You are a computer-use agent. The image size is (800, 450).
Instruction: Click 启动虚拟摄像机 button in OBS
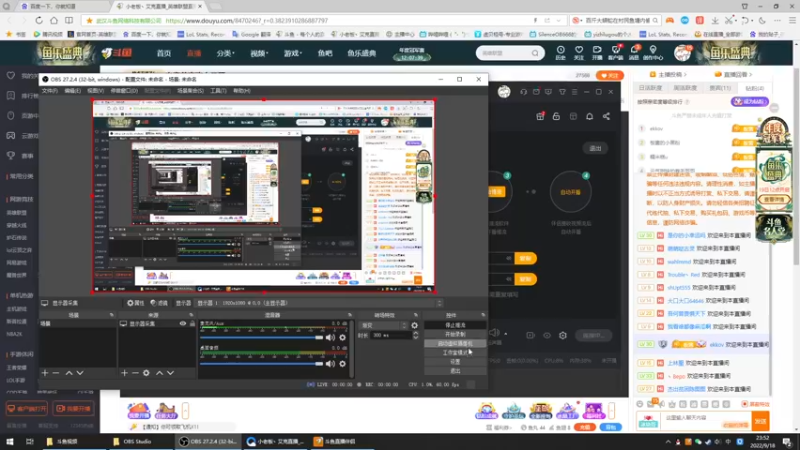tap(455, 343)
